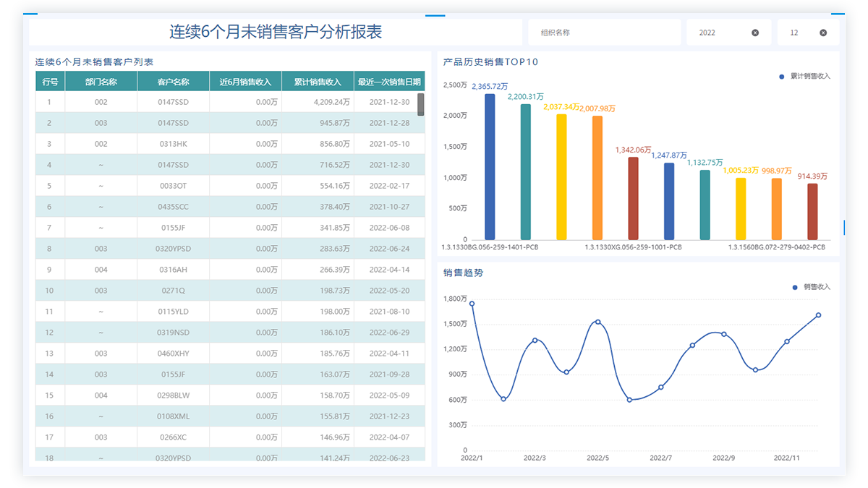Click the 客户名称 column header
Image resolution: width=868 pixels, height=488 pixels.
click(x=173, y=82)
